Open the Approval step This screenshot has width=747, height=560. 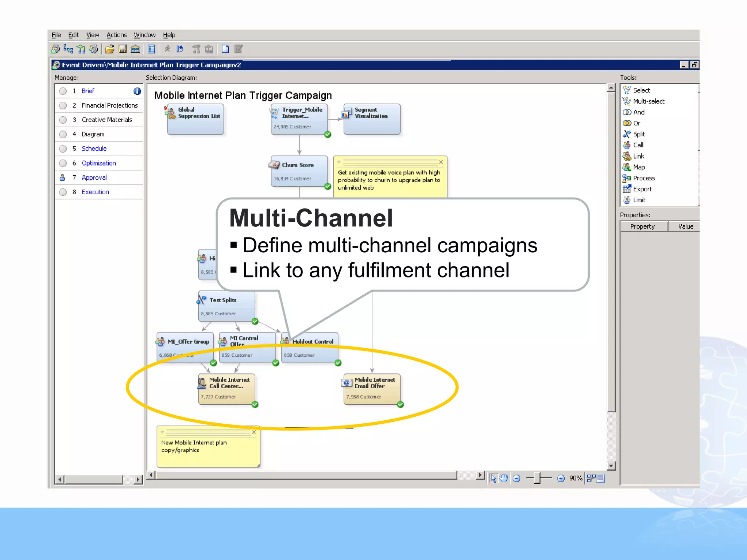[x=94, y=178]
